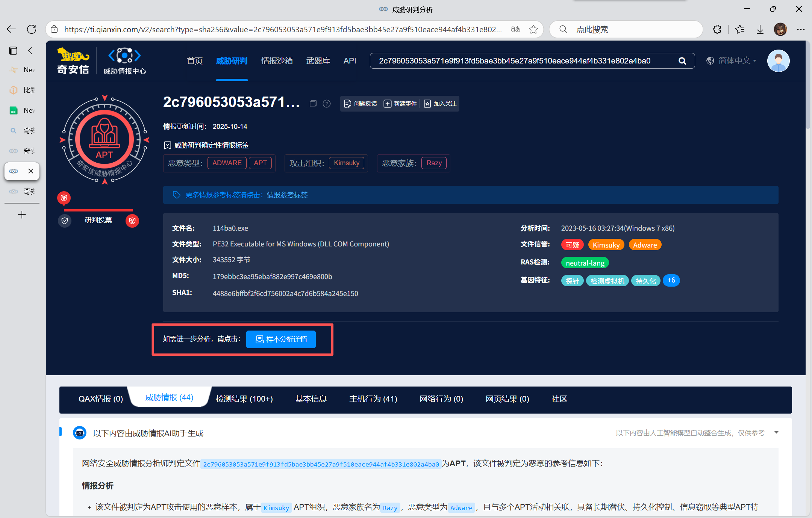Open the 威胁情报中心 logo
The height and width of the screenshot is (518, 812).
tap(124, 61)
